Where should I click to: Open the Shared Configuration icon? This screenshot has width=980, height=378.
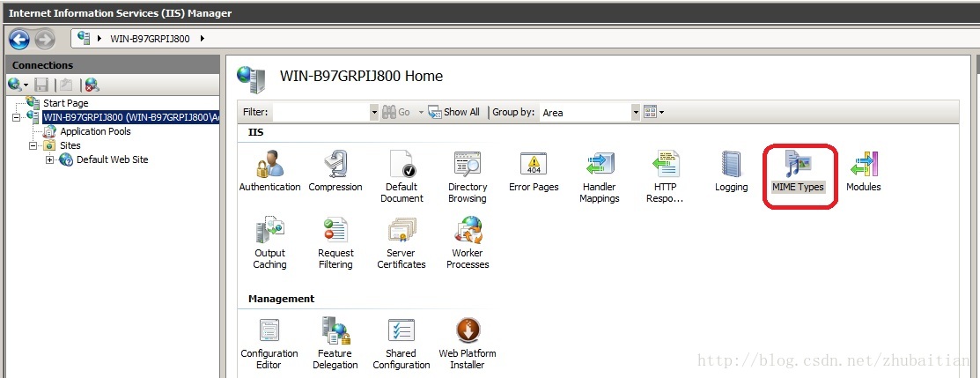402,343
